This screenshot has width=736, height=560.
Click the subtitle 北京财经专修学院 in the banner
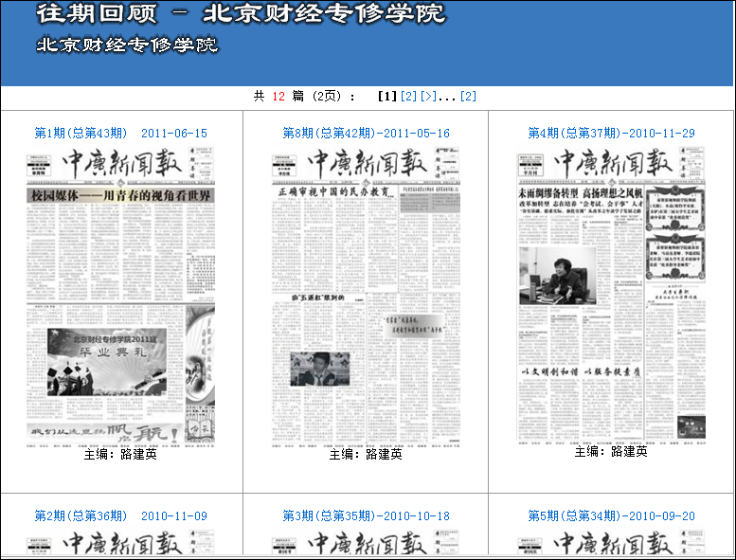[x=127, y=45]
